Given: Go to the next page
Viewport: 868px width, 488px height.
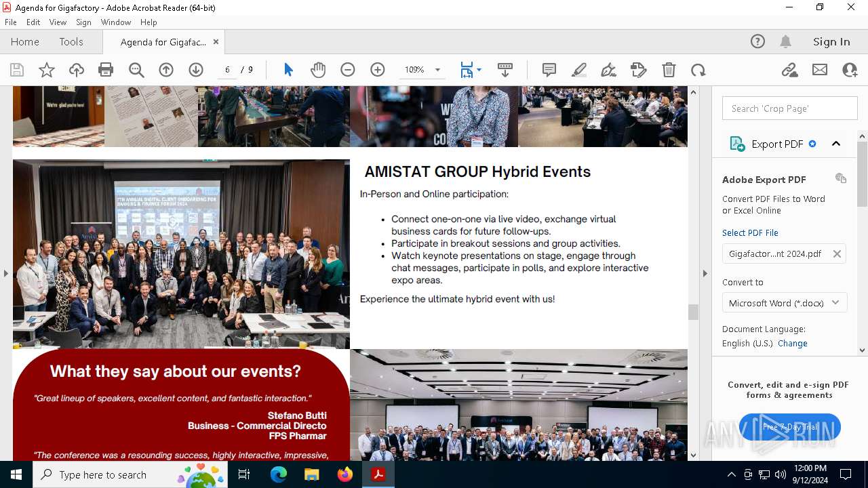Looking at the screenshot, I should pos(196,70).
